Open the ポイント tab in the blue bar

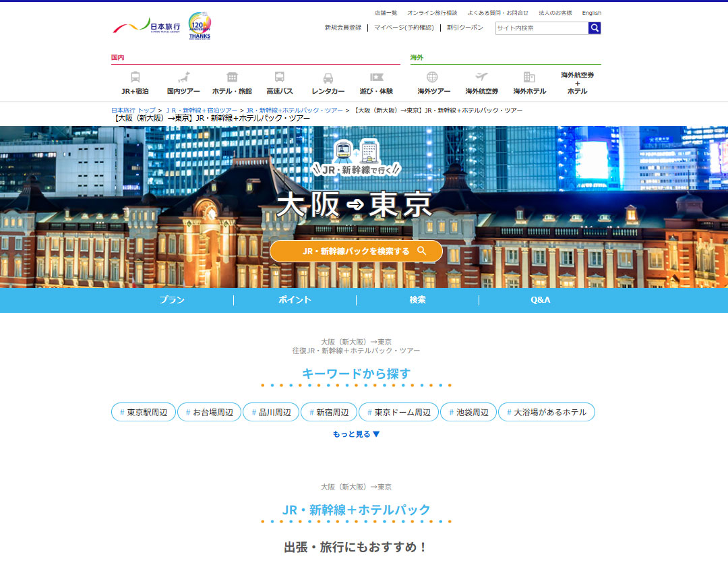point(295,299)
